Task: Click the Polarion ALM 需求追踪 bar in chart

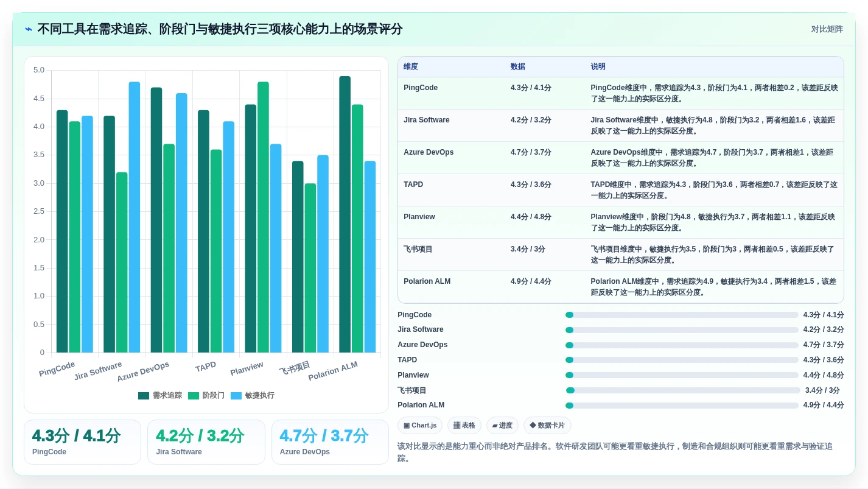Action: (345, 214)
